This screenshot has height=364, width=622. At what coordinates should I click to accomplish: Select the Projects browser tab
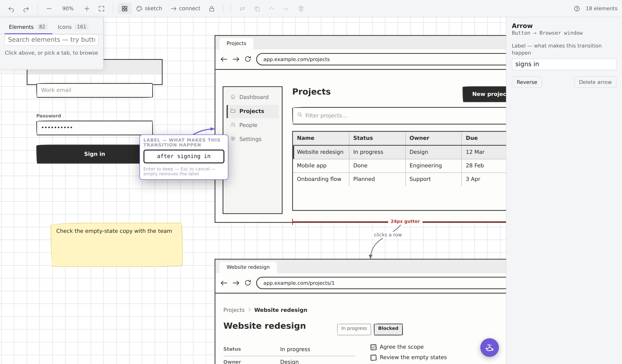point(236,44)
